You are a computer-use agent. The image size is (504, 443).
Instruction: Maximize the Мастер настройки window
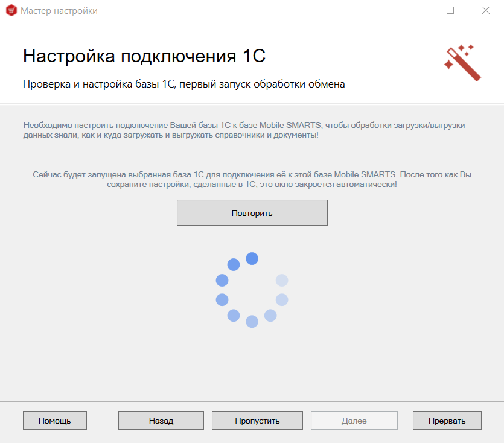450,10
